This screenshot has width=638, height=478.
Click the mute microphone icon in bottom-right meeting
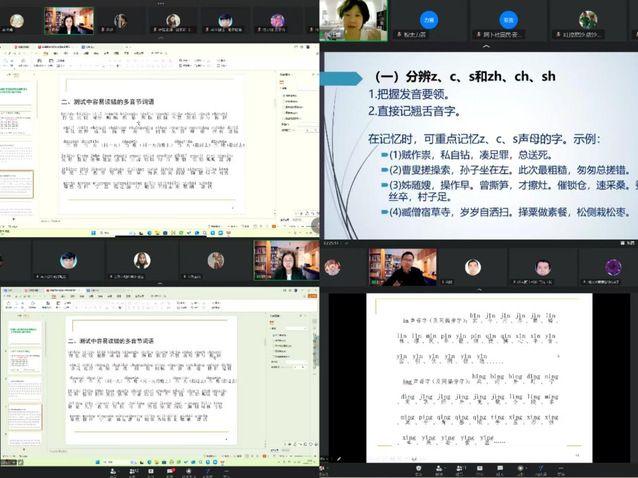[x=325, y=468]
